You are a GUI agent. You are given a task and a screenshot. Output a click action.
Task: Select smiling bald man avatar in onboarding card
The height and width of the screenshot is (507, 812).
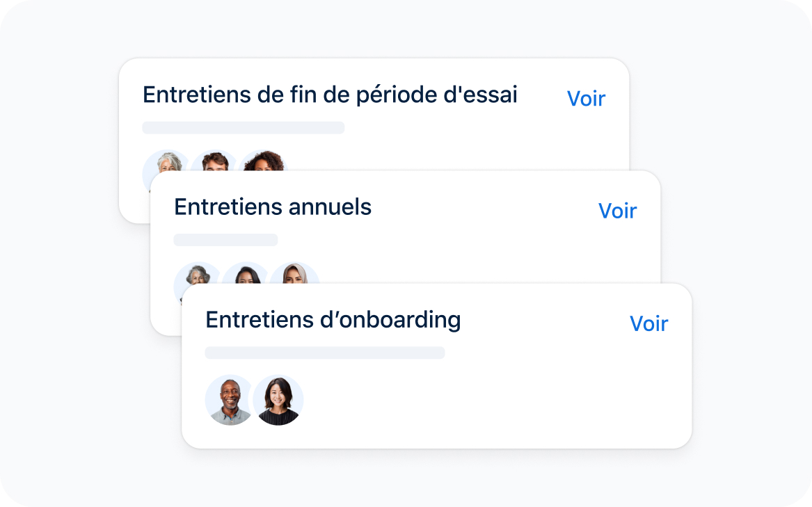tap(230, 400)
